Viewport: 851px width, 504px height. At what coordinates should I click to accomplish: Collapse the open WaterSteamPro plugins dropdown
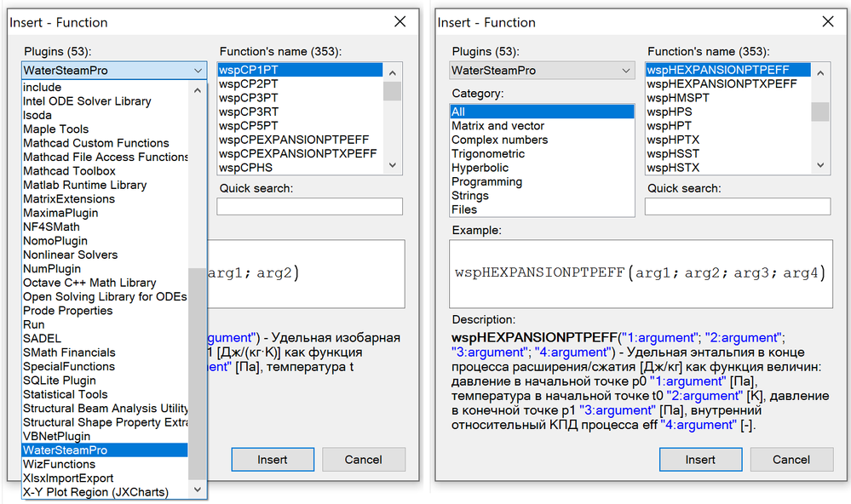(x=198, y=71)
